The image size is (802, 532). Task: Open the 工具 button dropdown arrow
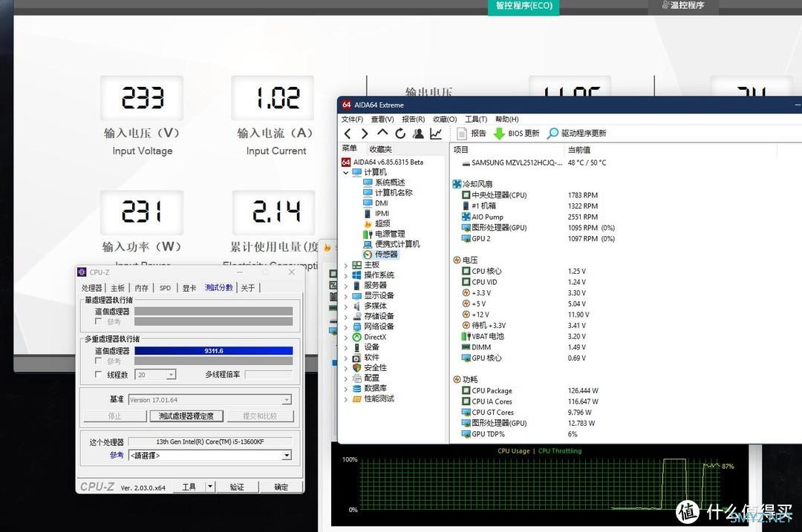click(x=210, y=487)
